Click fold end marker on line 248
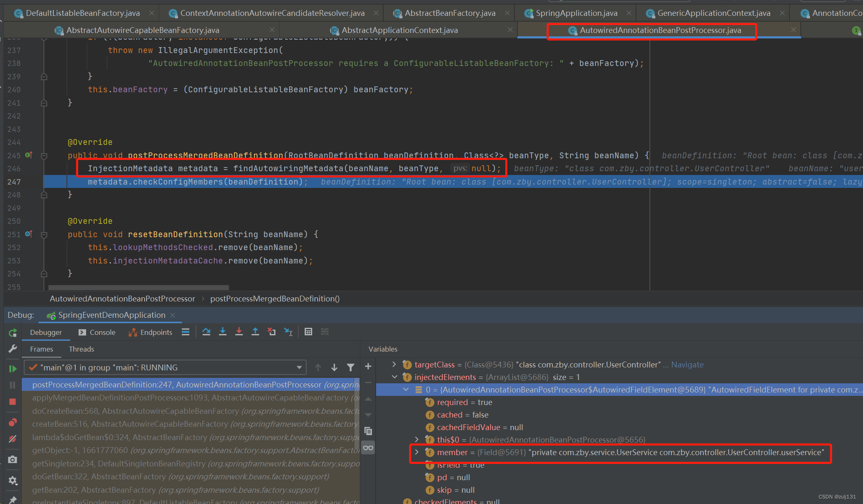 click(x=44, y=195)
